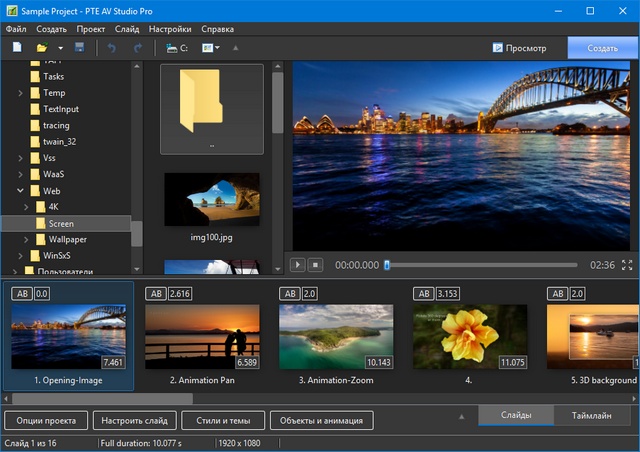Toggle the AB transition on slide 4
Screen dimensions: 640x452
[x=423, y=294]
